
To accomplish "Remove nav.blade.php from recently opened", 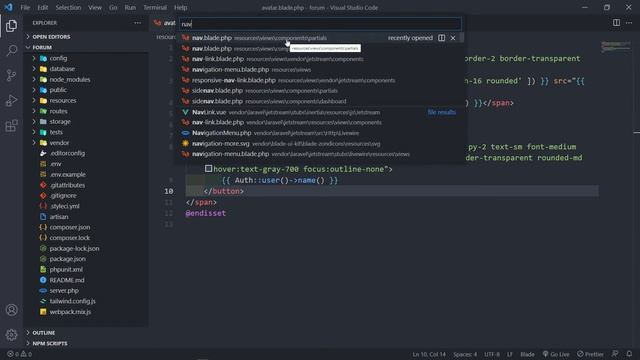I will (x=453, y=38).
